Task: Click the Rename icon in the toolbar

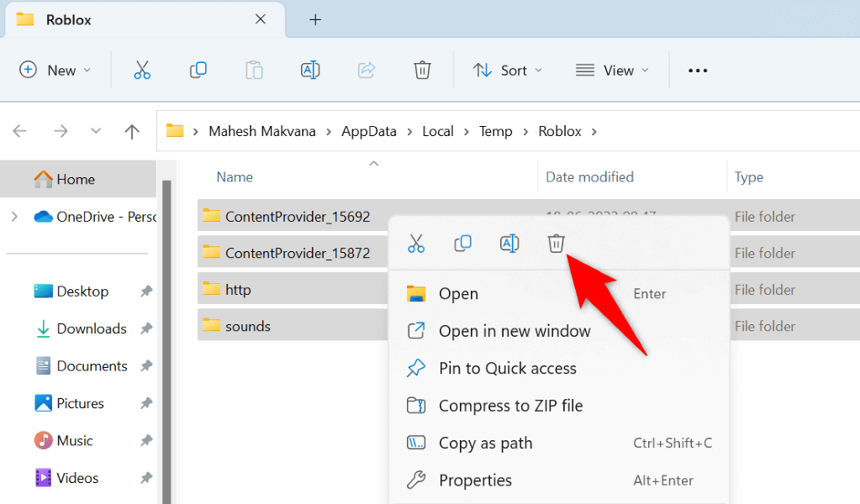Action: click(310, 70)
